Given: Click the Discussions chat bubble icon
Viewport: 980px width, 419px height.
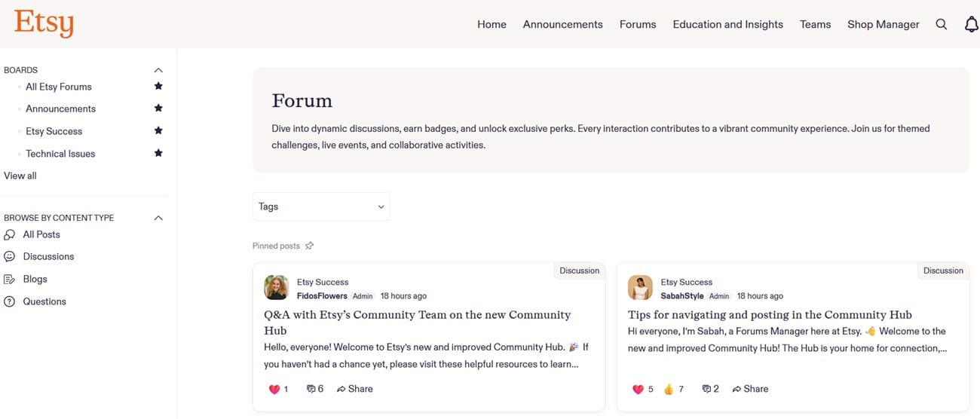Looking at the screenshot, I should click(9, 257).
